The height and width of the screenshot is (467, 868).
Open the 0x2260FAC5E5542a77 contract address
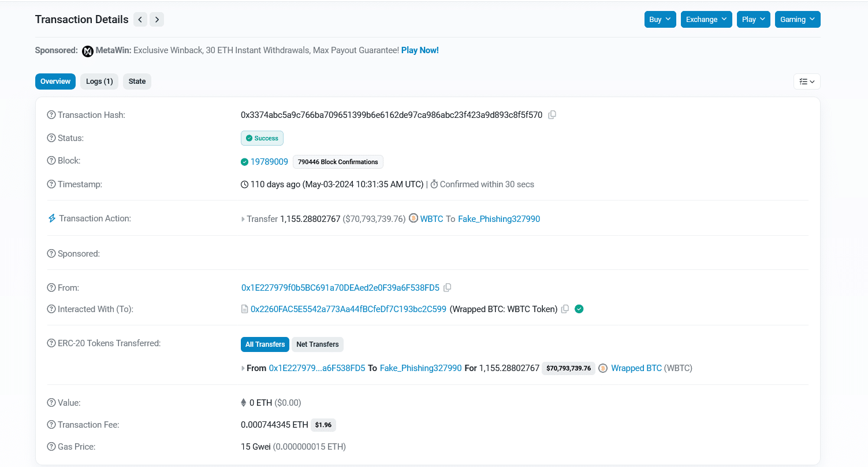[x=348, y=309]
